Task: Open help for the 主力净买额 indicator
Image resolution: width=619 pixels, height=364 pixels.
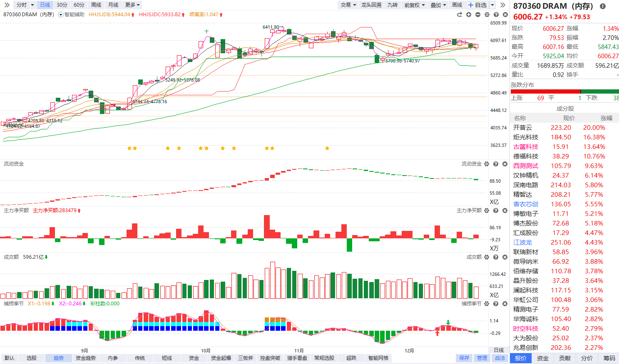Action: tap(496, 210)
